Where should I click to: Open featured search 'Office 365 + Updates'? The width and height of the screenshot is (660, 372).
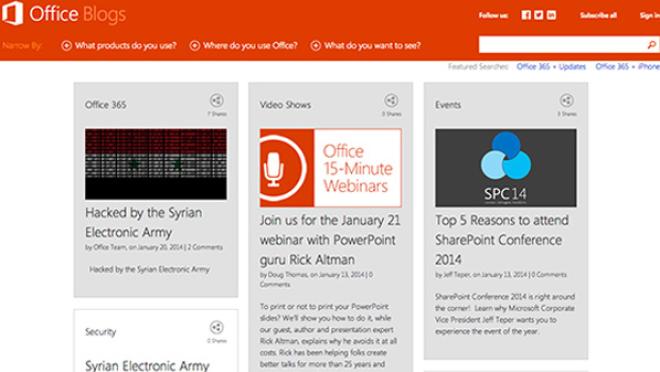(x=551, y=66)
